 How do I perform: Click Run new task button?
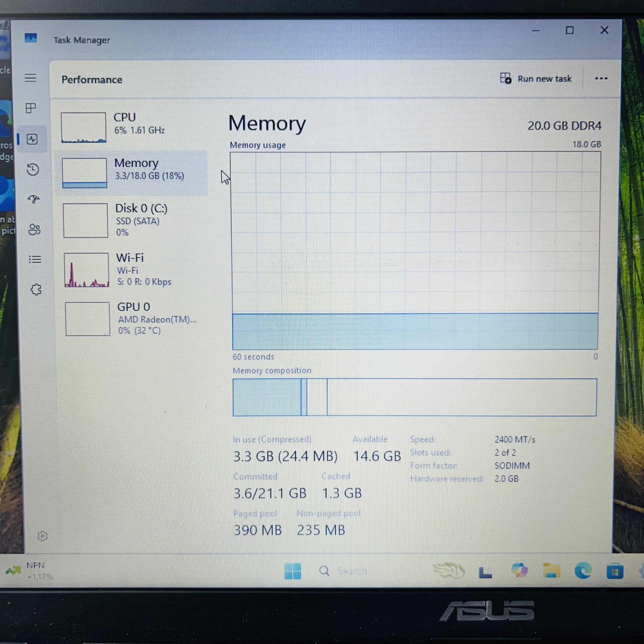[536, 78]
